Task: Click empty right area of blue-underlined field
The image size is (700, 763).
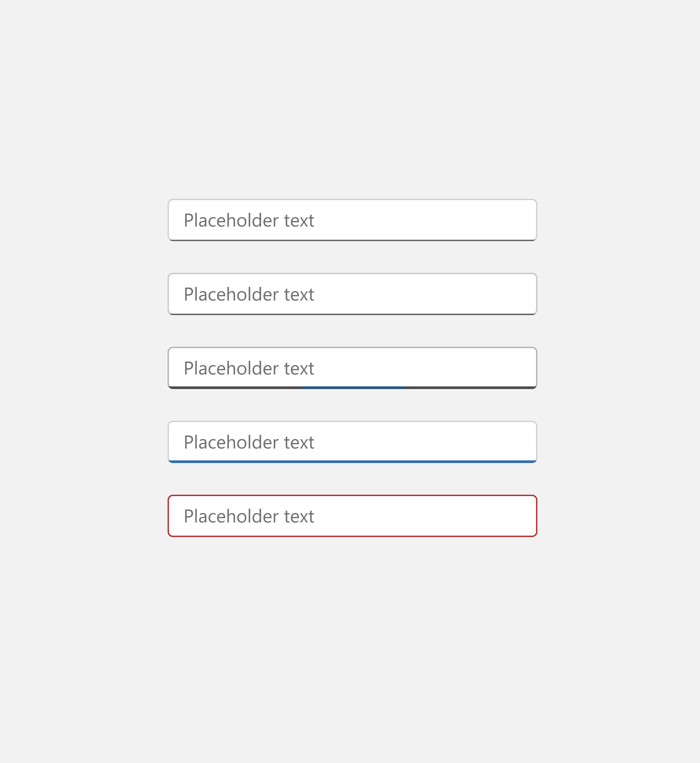Action: [x=455, y=442]
